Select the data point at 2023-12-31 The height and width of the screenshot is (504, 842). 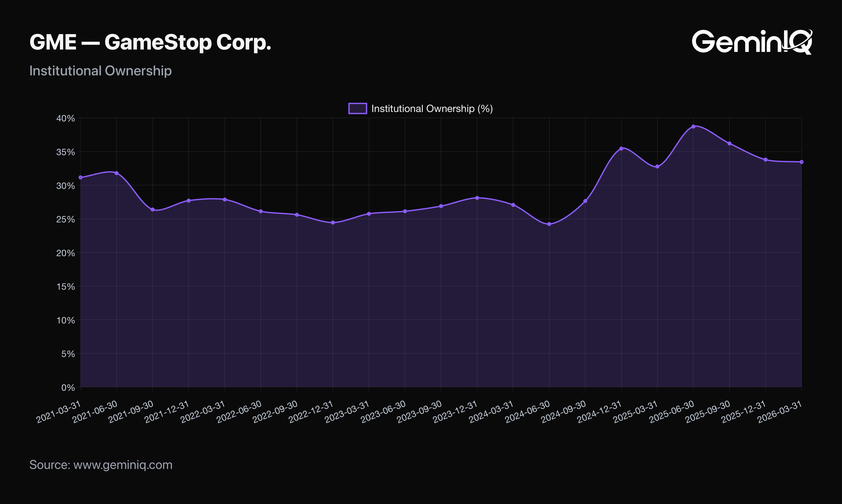477,198
